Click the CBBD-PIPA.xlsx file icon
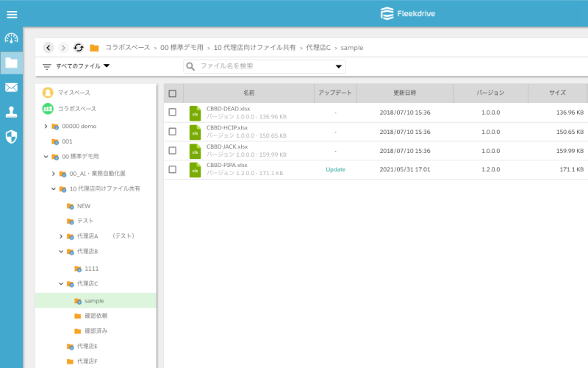 click(x=195, y=170)
